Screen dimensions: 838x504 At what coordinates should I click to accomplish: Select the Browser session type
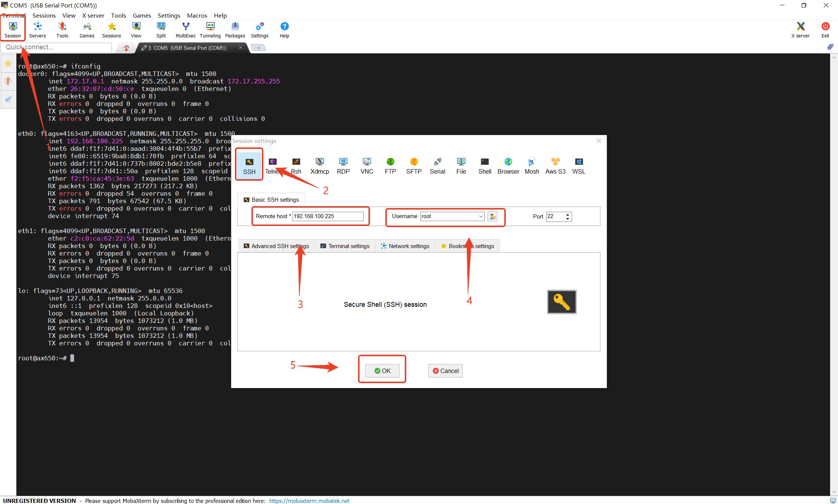point(508,166)
